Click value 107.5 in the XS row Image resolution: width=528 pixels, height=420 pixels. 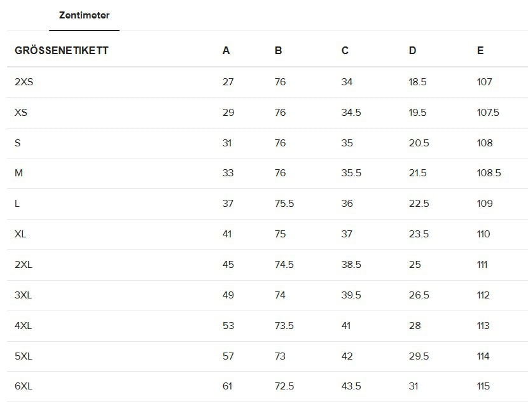click(x=488, y=113)
